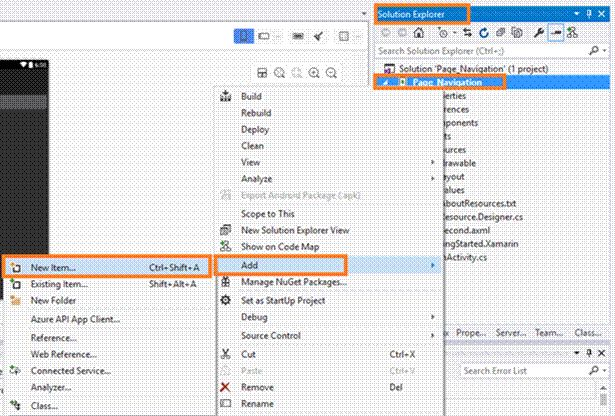Expand the Add submenu
615x416 pixels.
tap(330, 265)
